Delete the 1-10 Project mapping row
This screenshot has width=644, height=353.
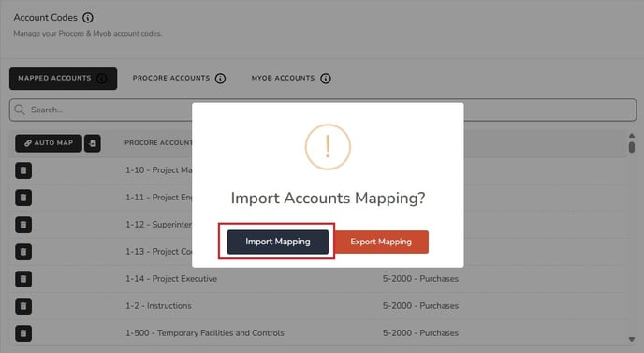click(23, 170)
